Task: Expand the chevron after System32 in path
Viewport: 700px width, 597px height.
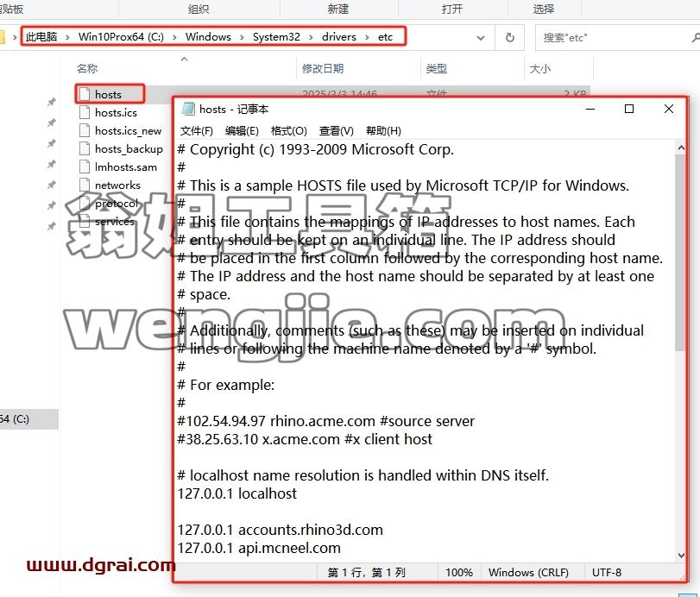Action: [312, 37]
